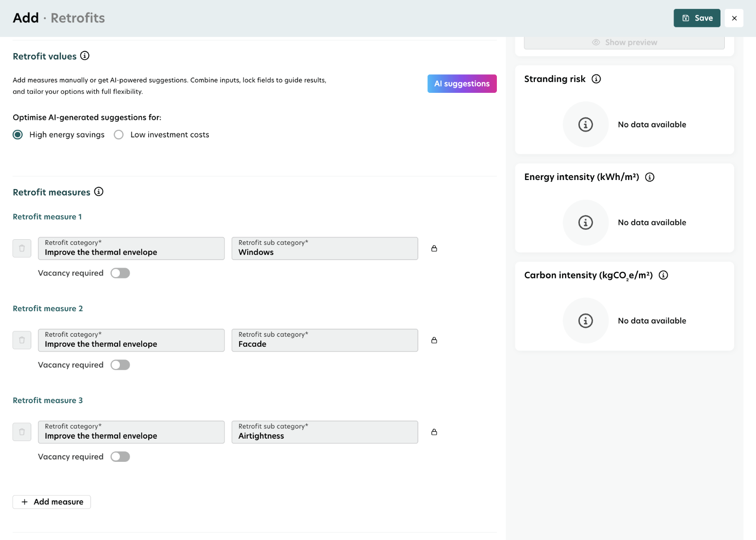756x540 pixels.
Task: Click the Add measure button
Action: click(52, 502)
